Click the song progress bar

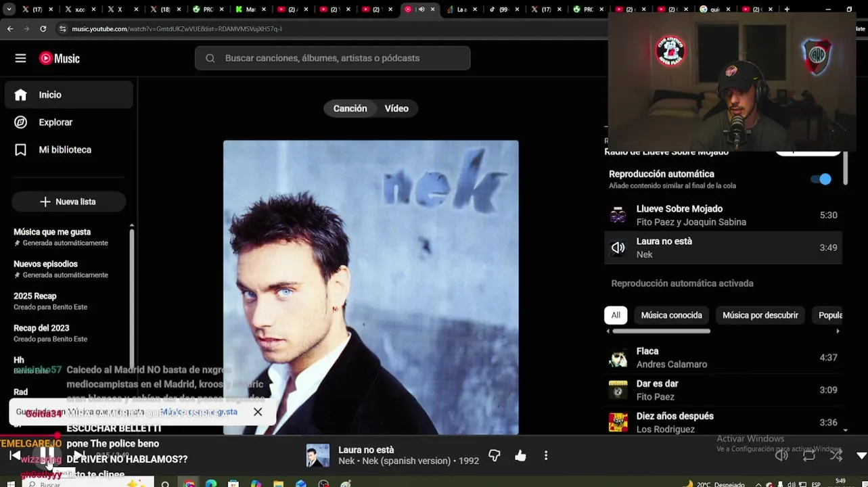click(434, 436)
